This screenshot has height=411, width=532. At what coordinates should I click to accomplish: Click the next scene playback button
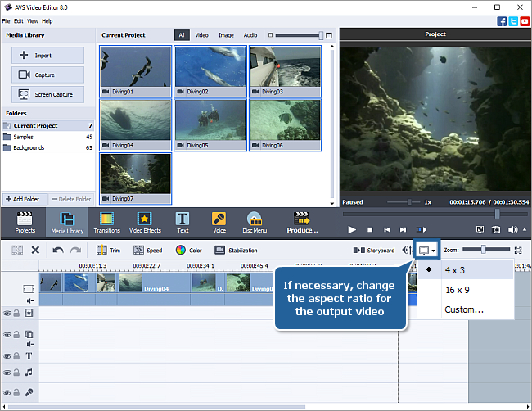coord(421,230)
